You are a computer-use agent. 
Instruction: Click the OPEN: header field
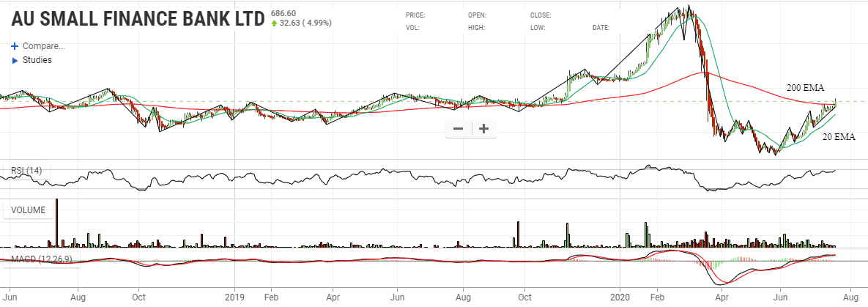point(477,15)
